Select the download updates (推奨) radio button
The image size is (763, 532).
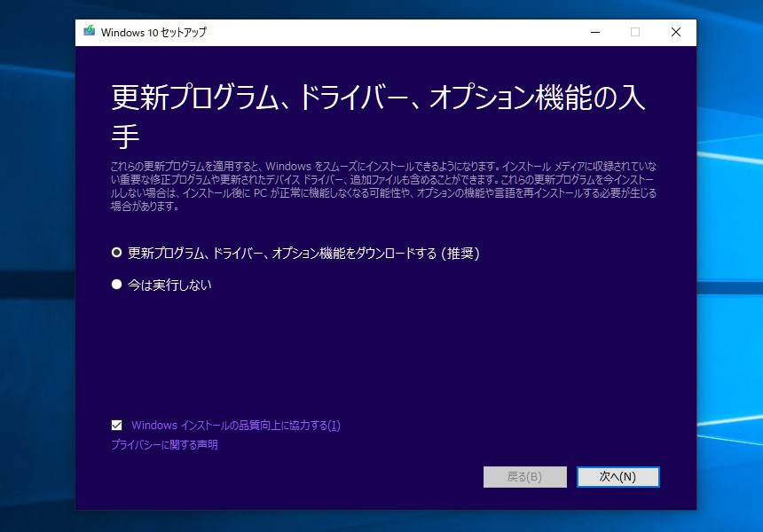[x=116, y=253]
